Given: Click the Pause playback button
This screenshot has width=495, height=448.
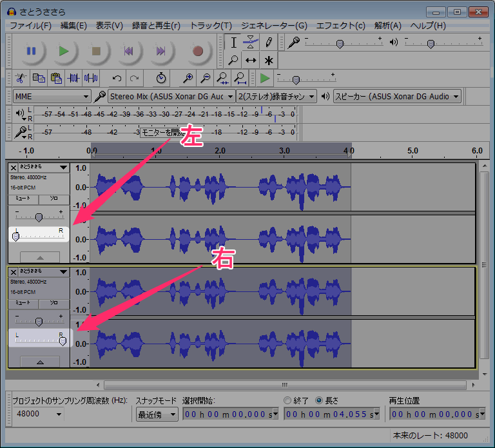Looking at the screenshot, I should (32, 51).
